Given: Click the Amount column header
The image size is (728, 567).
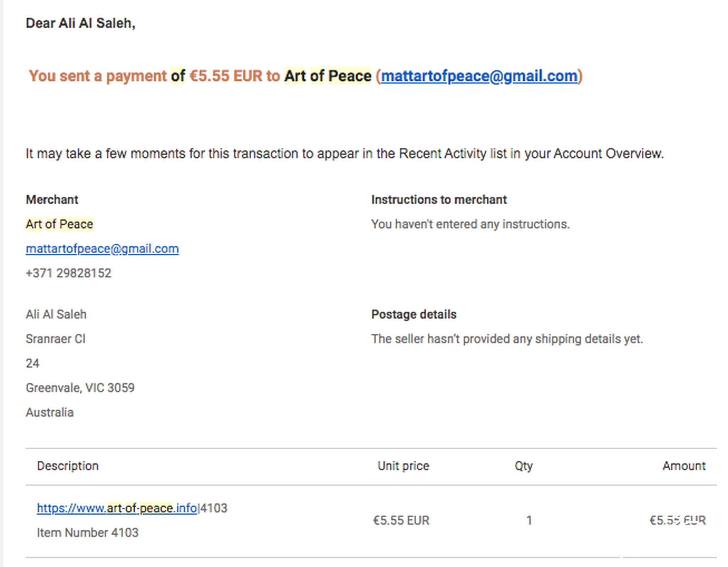Looking at the screenshot, I should [684, 466].
